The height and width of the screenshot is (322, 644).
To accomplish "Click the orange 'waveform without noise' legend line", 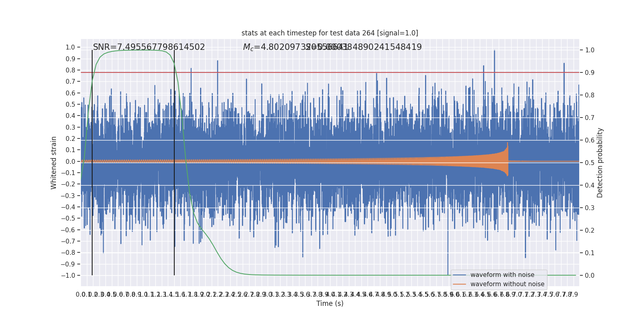I will click(x=459, y=284).
